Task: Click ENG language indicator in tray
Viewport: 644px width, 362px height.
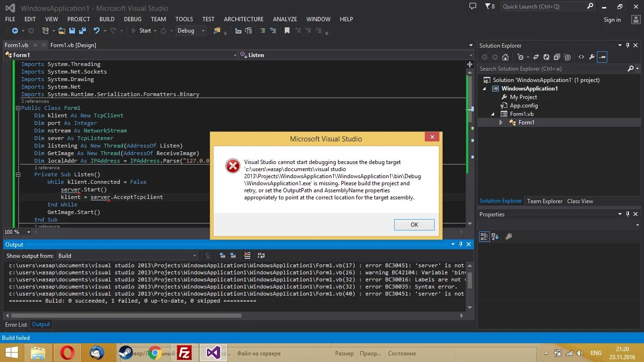Action: 596,353
